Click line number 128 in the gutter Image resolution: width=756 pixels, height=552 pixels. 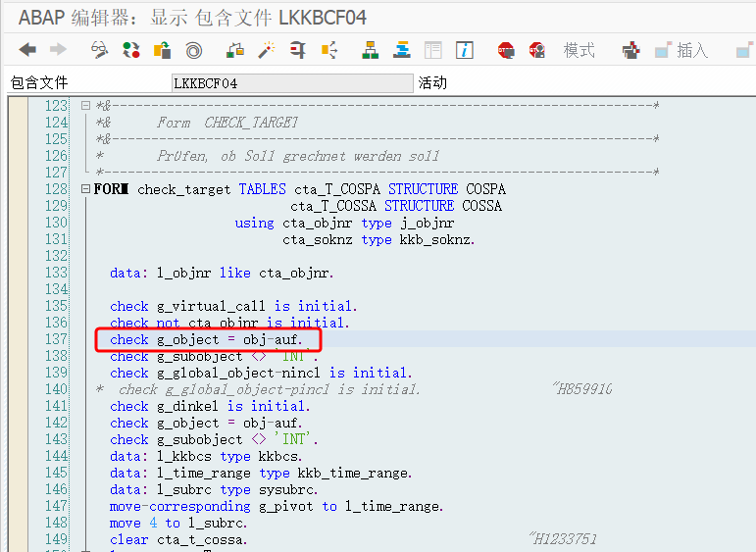pyautogui.click(x=57, y=188)
